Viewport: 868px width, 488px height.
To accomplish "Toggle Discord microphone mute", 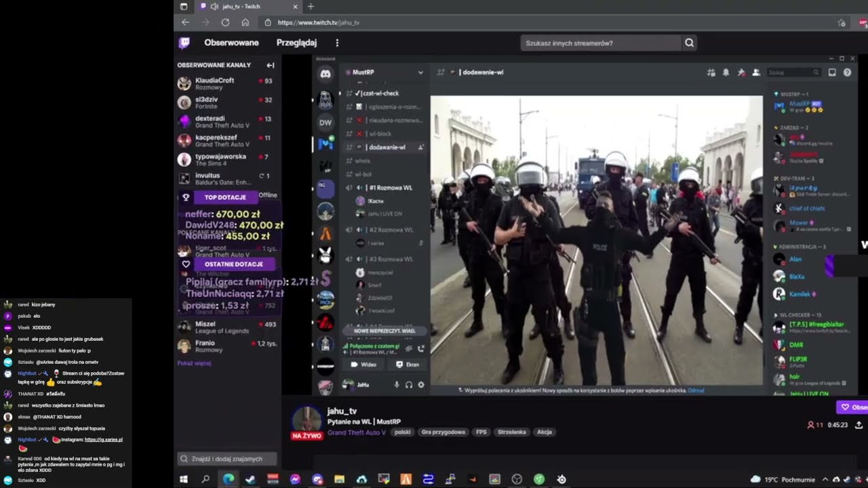I will pyautogui.click(x=397, y=385).
